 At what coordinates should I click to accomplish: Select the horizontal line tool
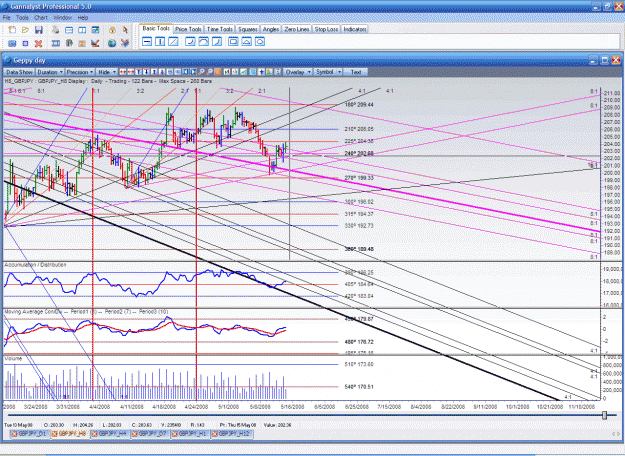147,41
